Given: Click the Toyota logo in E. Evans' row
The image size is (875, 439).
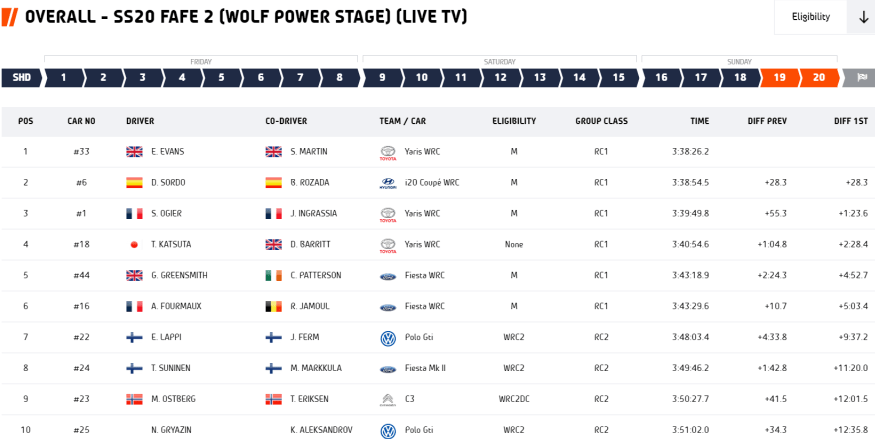Looking at the screenshot, I should tap(388, 152).
